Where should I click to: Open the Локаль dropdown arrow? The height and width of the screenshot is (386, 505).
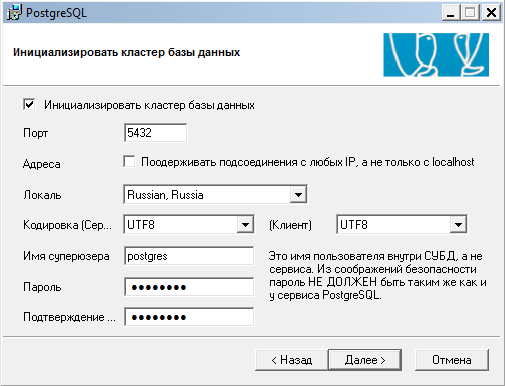pyautogui.click(x=298, y=195)
